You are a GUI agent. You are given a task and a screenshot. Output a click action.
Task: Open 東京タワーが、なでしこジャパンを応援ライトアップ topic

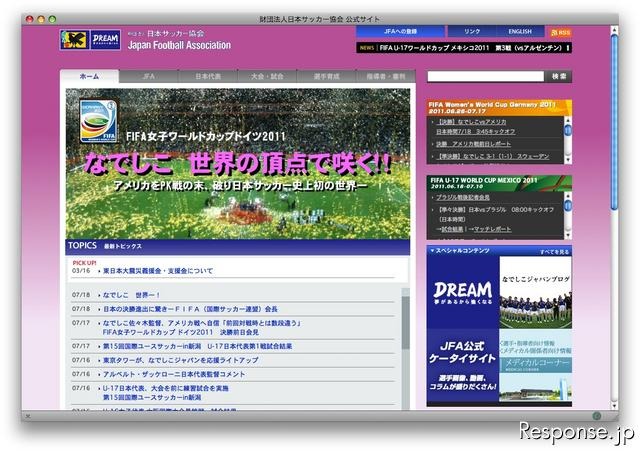click(x=180, y=360)
